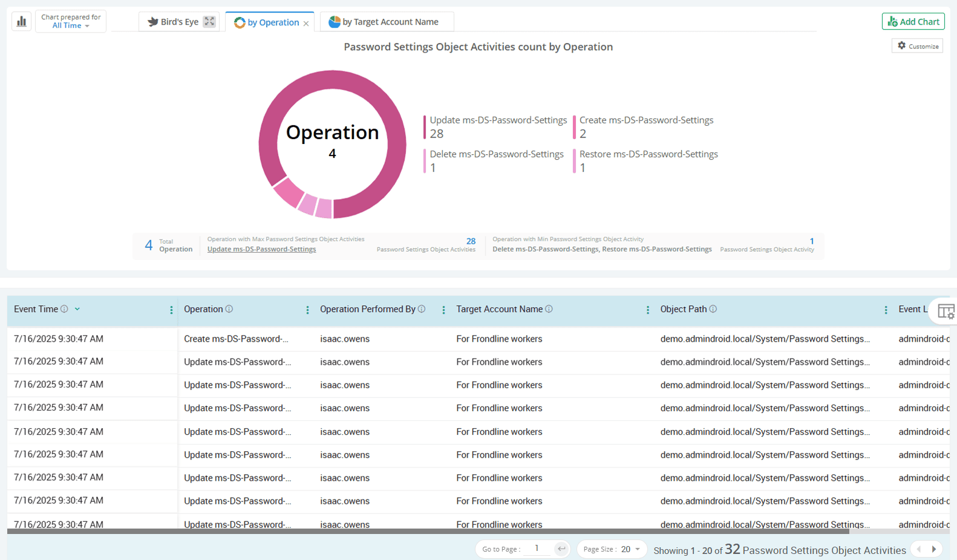Switch to by Target Account Name tab
This screenshot has height=560, width=957.
pos(384,22)
